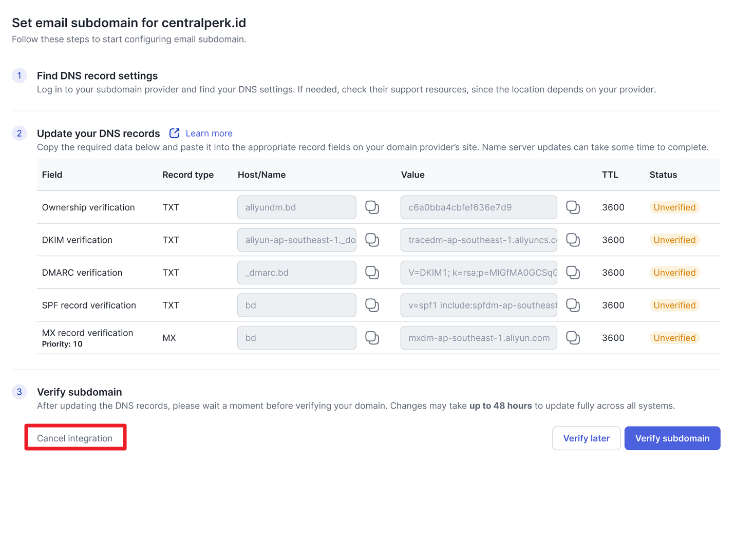Copy the MX record value
The width and height of the screenshot is (735, 560).
573,338
